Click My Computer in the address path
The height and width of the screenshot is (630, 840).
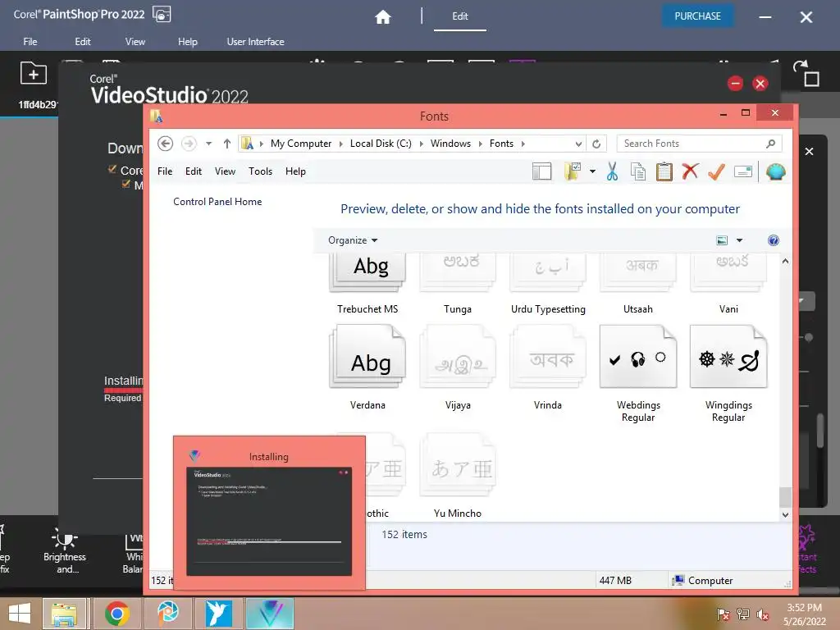pos(300,144)
